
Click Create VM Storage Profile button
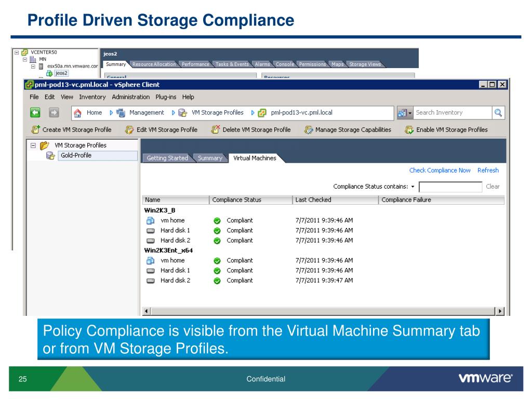pos(71,129)
